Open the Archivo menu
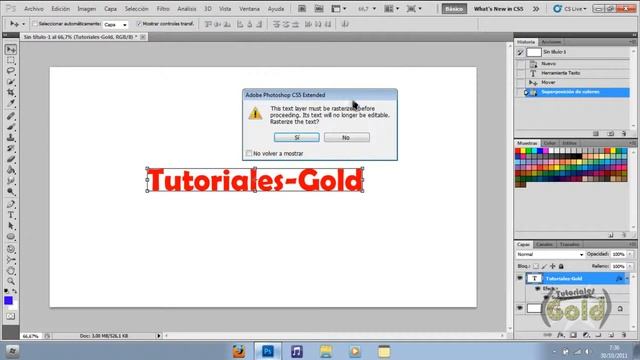The width and height of the screenshot is (640, 360). (x=34, y=9)
